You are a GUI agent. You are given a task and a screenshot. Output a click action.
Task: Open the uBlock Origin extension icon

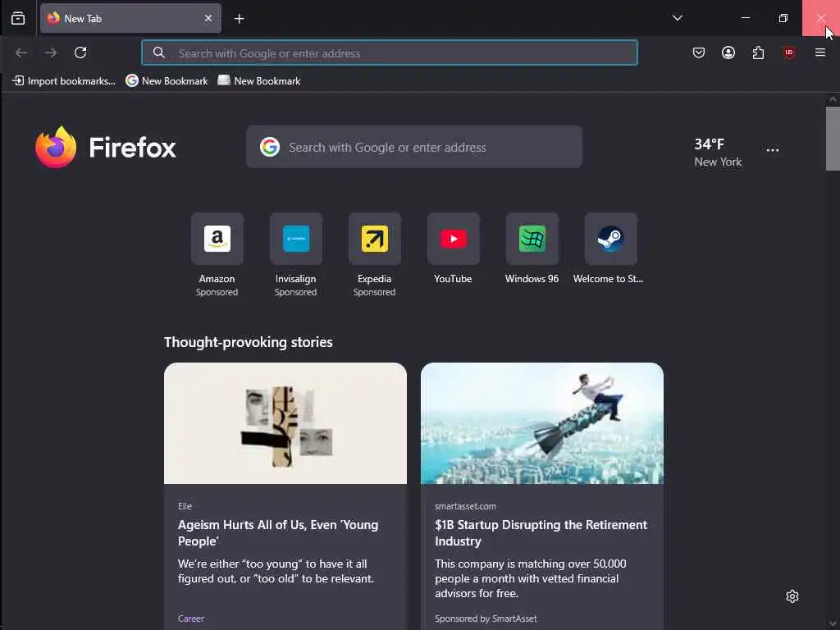[x=788, y=52]
